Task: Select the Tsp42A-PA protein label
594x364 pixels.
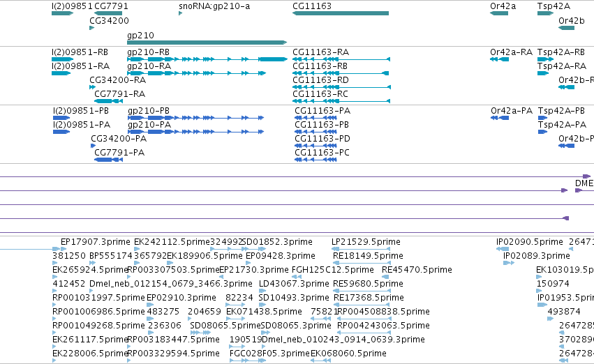Action: (x=562, y=125)
